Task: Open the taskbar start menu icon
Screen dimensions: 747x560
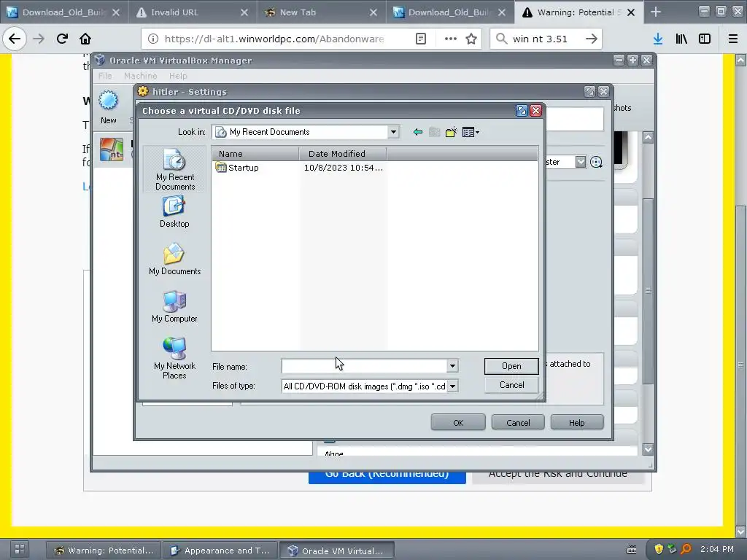Action: 20,549
